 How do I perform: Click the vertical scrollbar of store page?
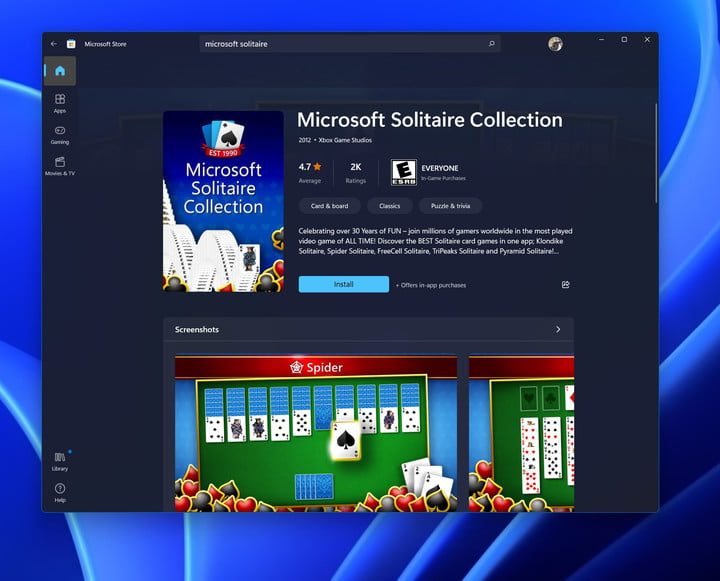[656, 154]
